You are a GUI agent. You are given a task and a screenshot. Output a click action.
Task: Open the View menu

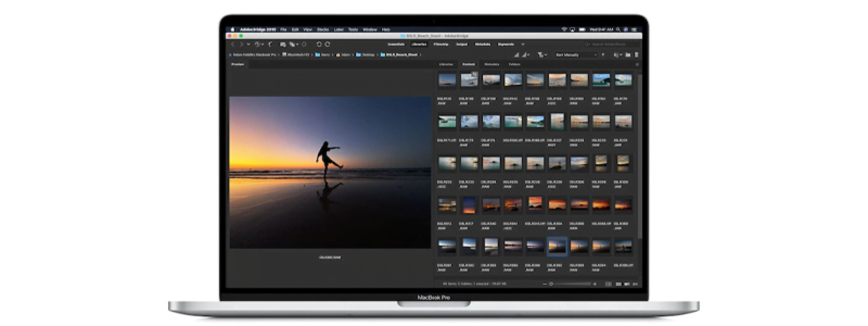[x=308, y=29]
